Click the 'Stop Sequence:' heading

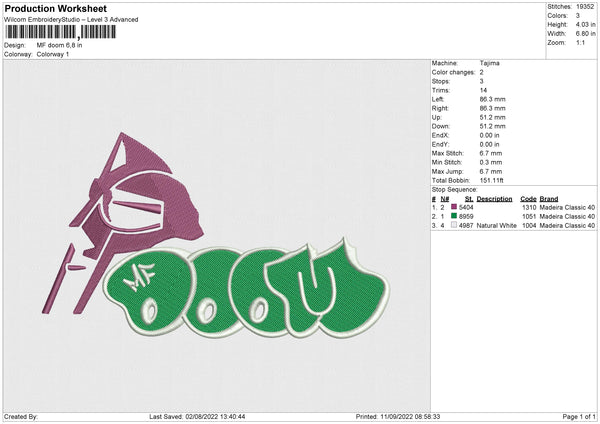(455, 190)
